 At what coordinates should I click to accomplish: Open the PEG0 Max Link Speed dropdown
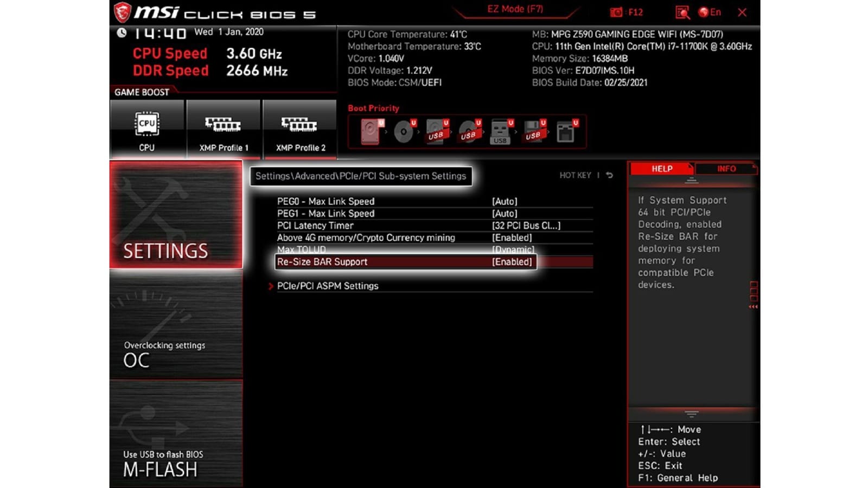tap(505, 201)
